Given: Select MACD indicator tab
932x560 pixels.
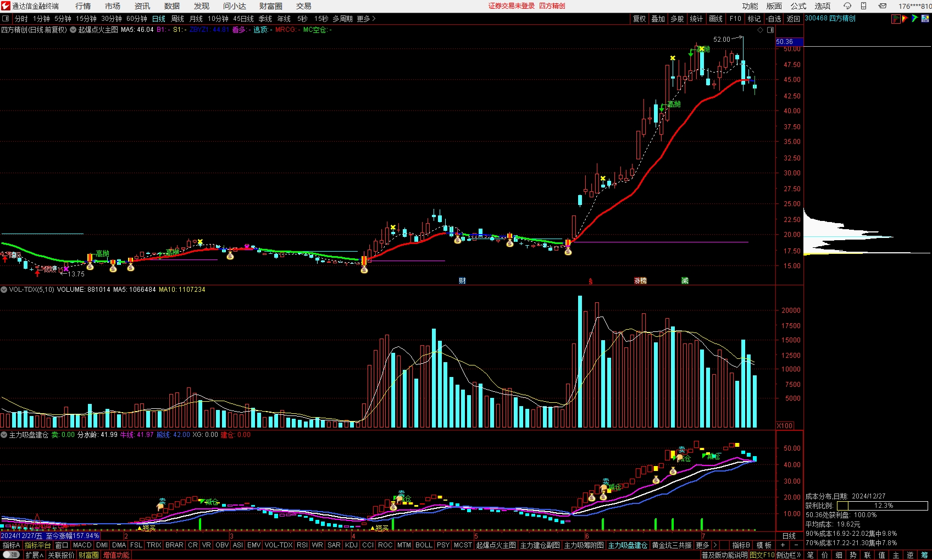Looking at the screenshot, I should click(x=82, y=545).
